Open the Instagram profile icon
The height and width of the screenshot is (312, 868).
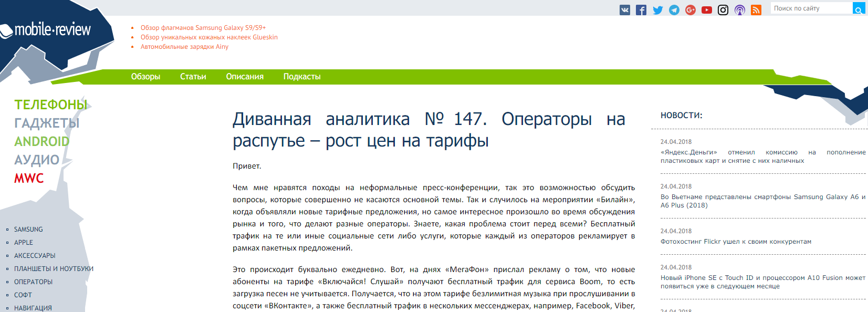click(723, 10)
